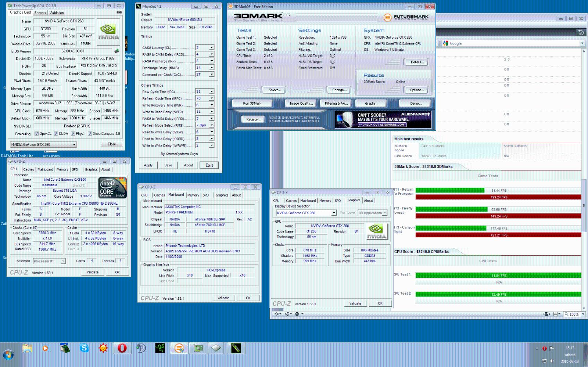This screenshot has height=367, width=588.
Task: Switch to 3DMark05 taskbar button
Action: click(x=179, y=348)
